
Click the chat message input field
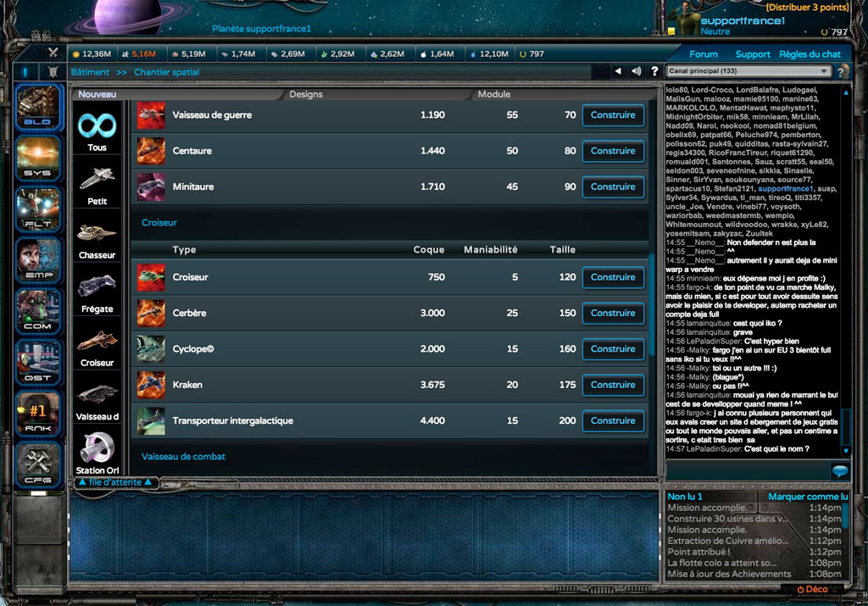(x=748, y=471)
